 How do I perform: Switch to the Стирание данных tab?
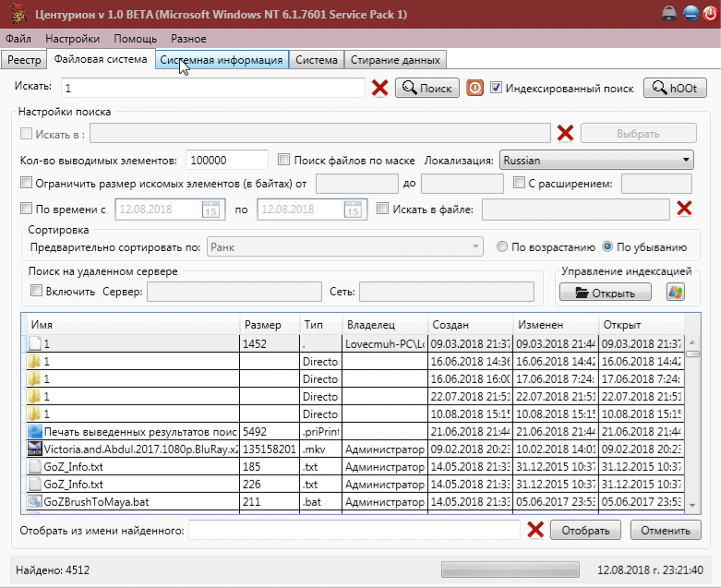(x=395, y=60)
